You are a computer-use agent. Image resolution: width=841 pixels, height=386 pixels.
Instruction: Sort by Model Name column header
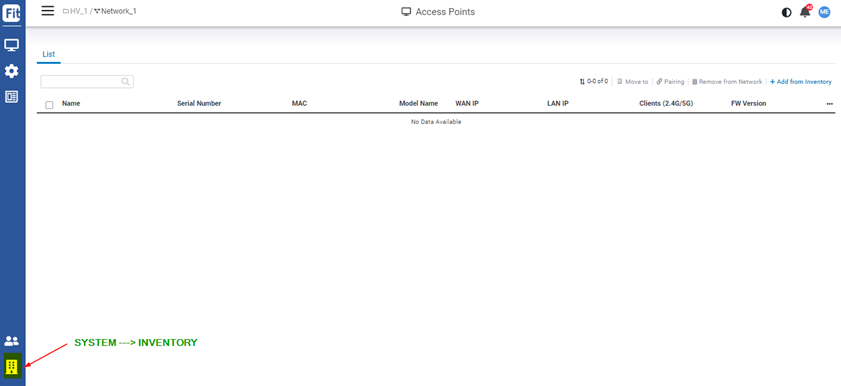tap(418, 103)
